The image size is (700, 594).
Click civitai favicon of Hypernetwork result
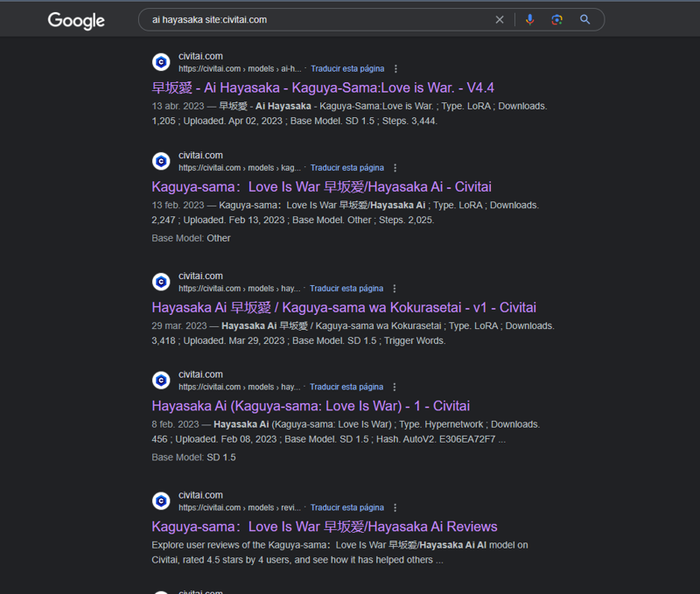[161, 381]
